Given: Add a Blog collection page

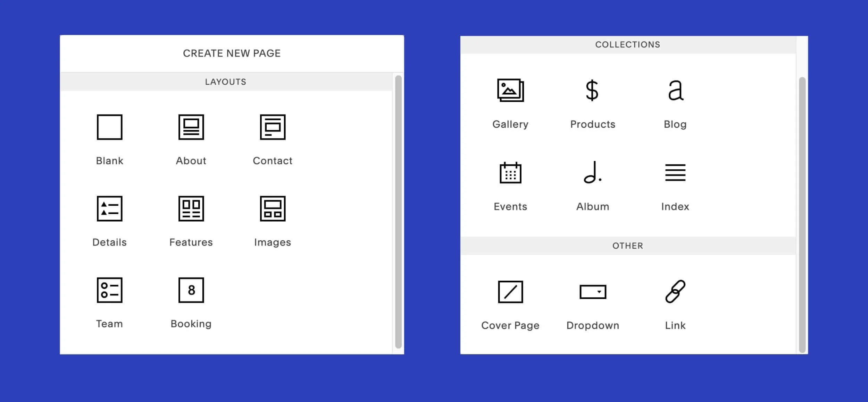Looking at the screenshot, I should click(675, 90).
